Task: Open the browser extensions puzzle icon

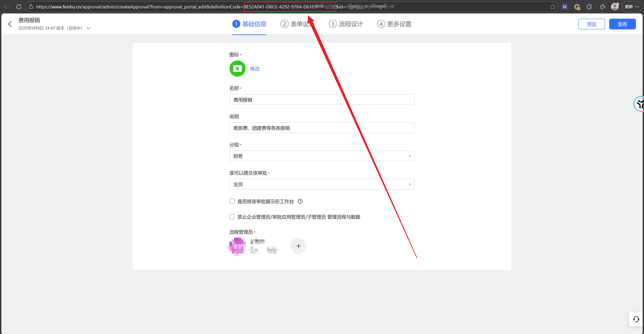Action: point(589,7)
